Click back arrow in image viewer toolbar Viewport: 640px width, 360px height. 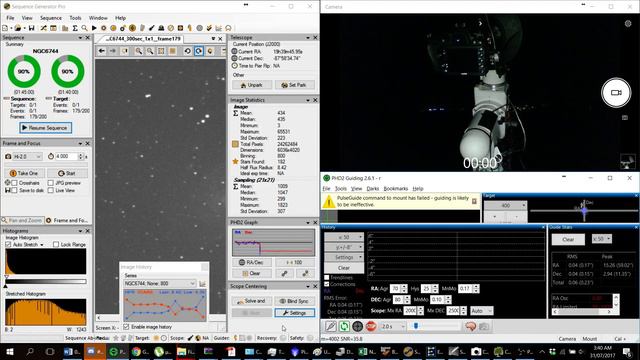(102, 51)
